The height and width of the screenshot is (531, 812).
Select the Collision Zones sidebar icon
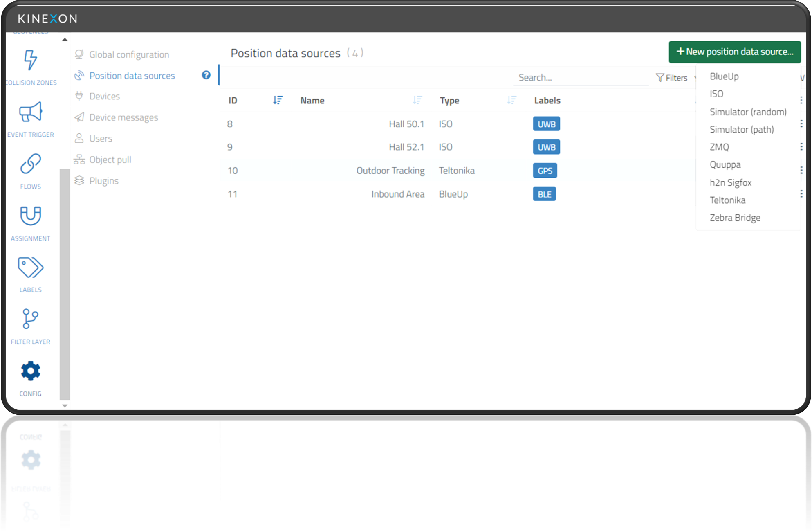click(x=30, y=61)
